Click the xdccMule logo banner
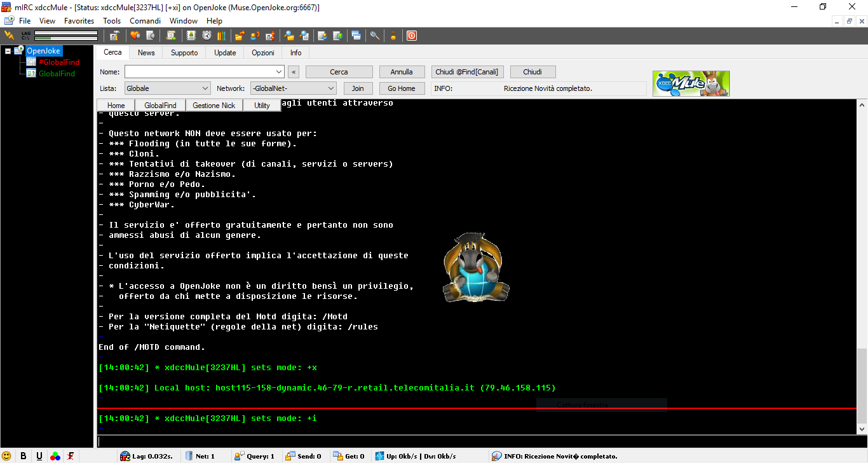This screenshot has width=868, height=463. (691, 83)
